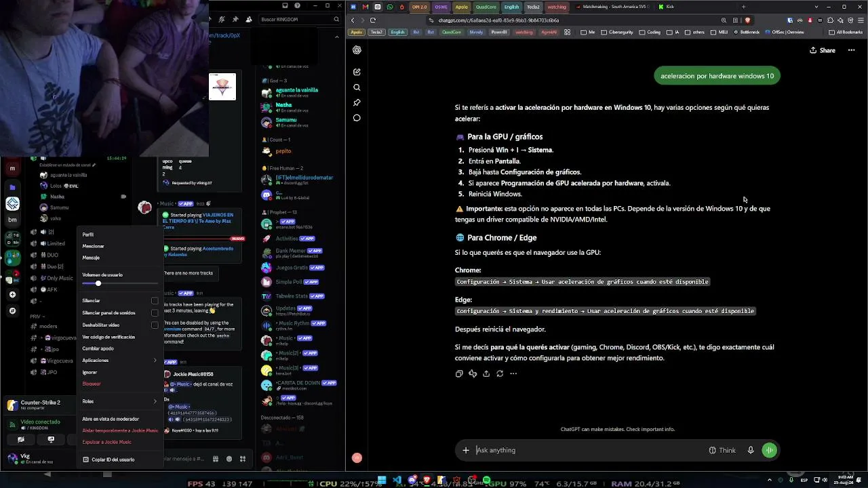Start dictation with the microphone icon
Screen dimensions: 868x488
pos(751,450)
